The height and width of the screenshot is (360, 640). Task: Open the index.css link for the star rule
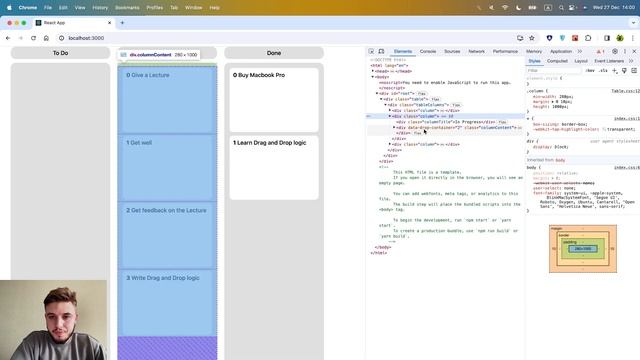[627, 118]
